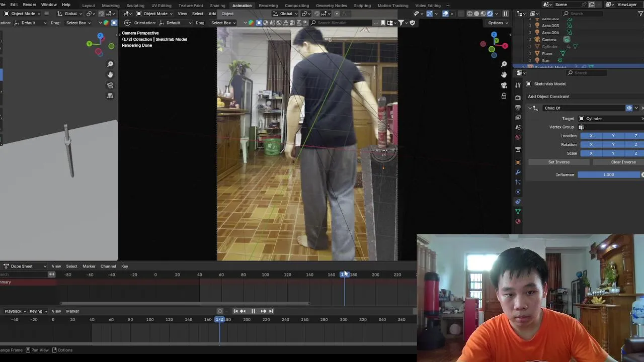
Task: Open the Material properties tab icon
Action: [x=518, y=221]
